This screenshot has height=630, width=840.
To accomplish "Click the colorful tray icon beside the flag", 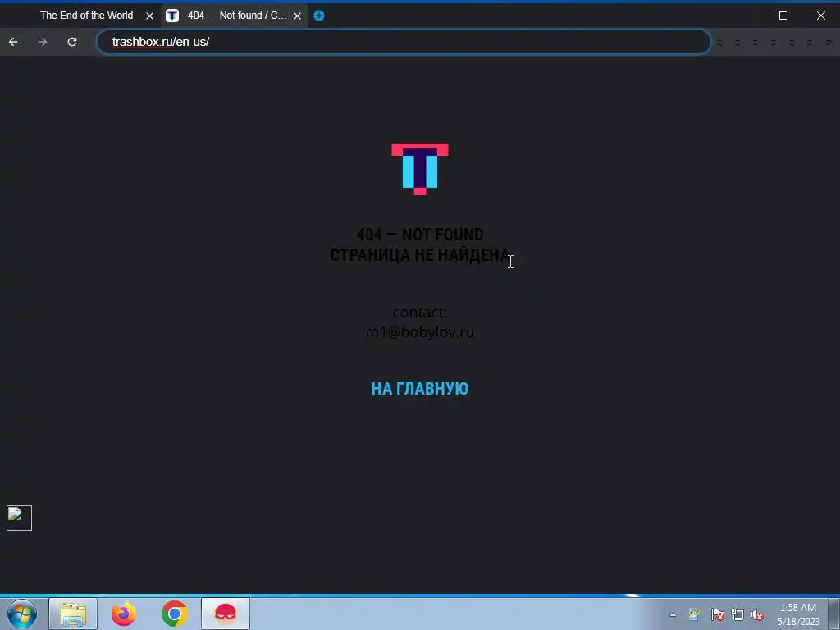I will [694, 615].
